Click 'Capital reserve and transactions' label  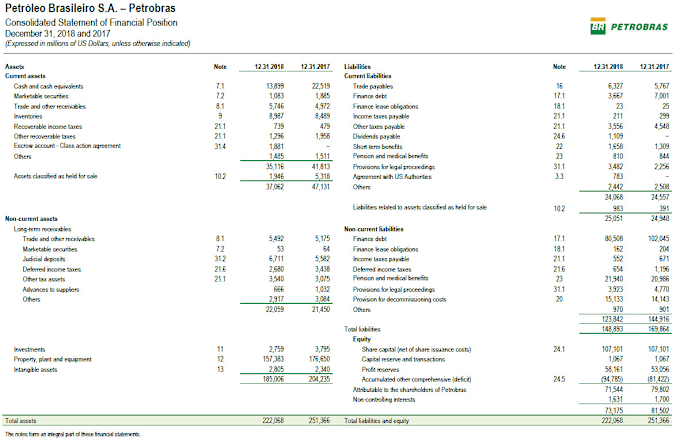click(x=403, y=359)
